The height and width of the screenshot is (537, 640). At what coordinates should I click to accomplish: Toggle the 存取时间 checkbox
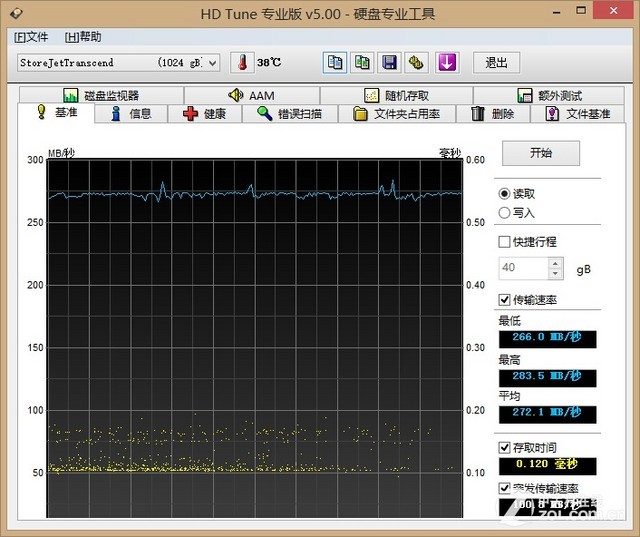coord(504,448)
